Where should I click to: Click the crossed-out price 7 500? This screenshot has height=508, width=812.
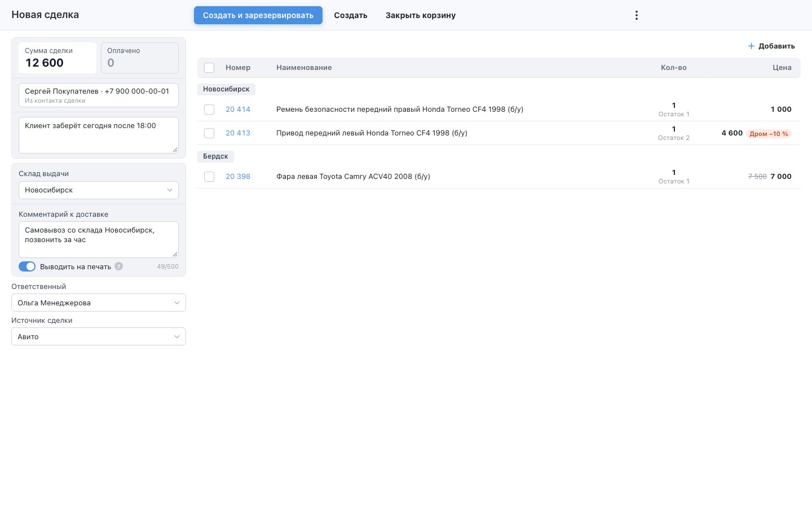pos(757,177)
